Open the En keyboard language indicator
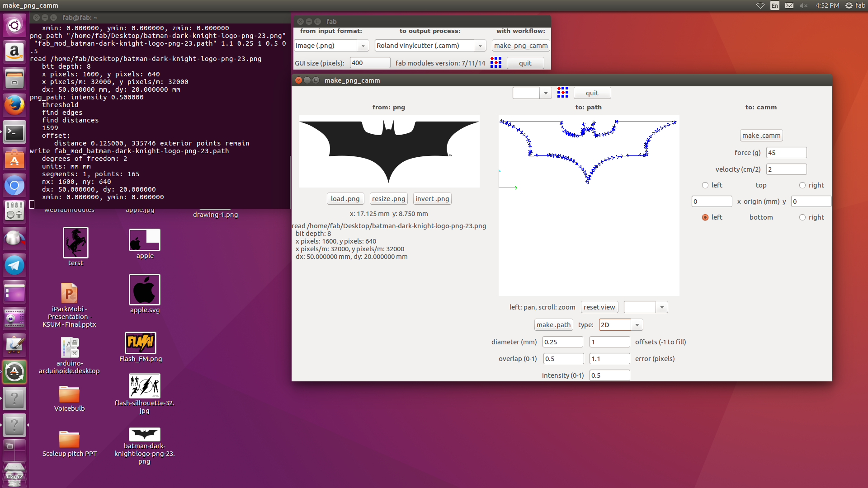Image resolution: width=868 pixels, height=488 pixels. (x=775, y=5)
